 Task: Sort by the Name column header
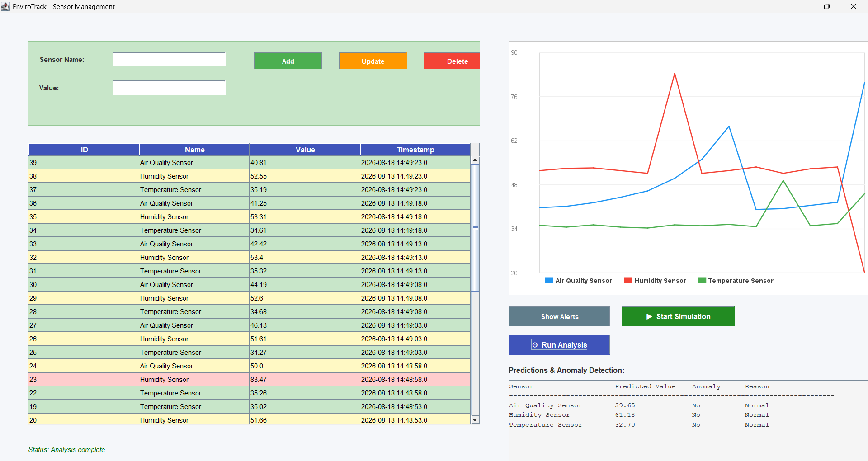(x=194, y=150)
